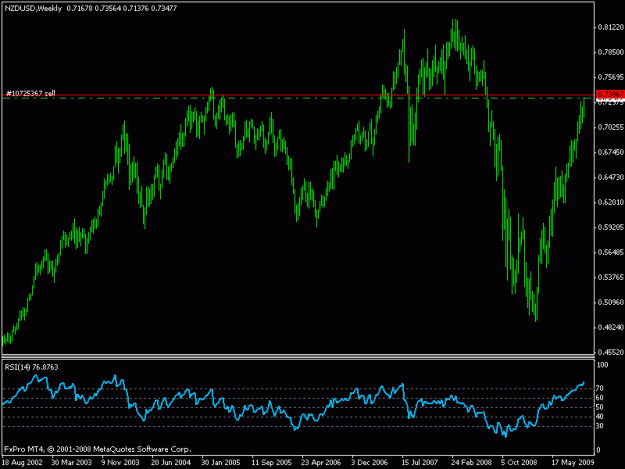Click the RSI scale value 0
This screenshot has width=625, height=469.
point(598,450)
